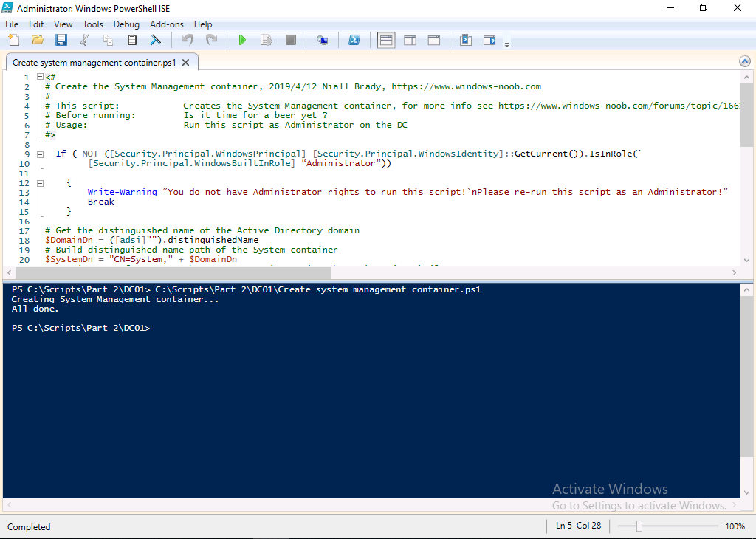Open the Help menu
Screen dimensions: 756x539
pyautogui.click(x=203, y=24)
